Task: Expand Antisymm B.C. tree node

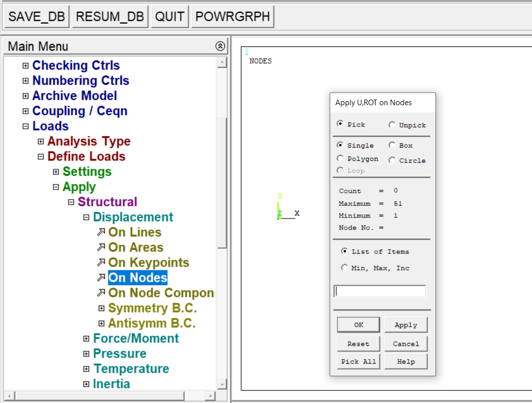Action: tap(101, 323)
